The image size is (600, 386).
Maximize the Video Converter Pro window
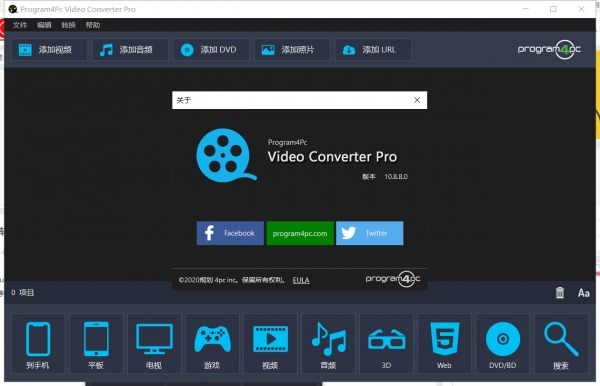pyautogui.click(x=553, y=9)
